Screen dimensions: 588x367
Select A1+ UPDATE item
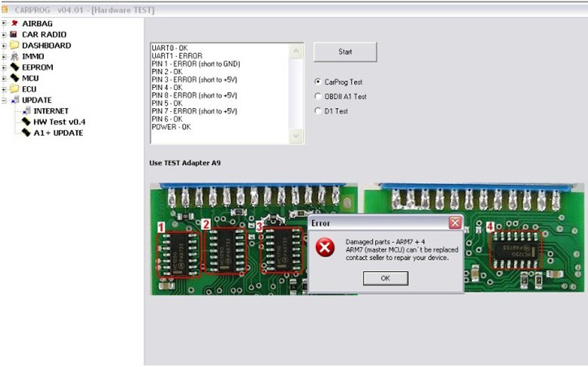click(58, 132)
